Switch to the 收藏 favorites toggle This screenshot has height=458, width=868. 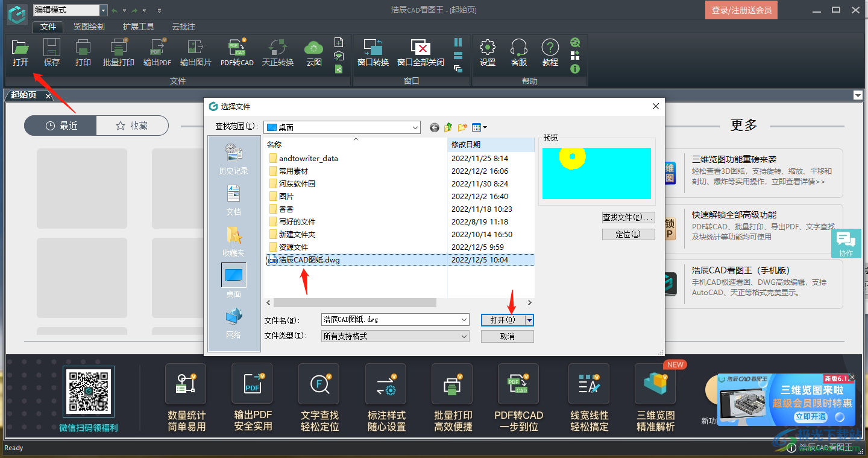pos(132,126)
